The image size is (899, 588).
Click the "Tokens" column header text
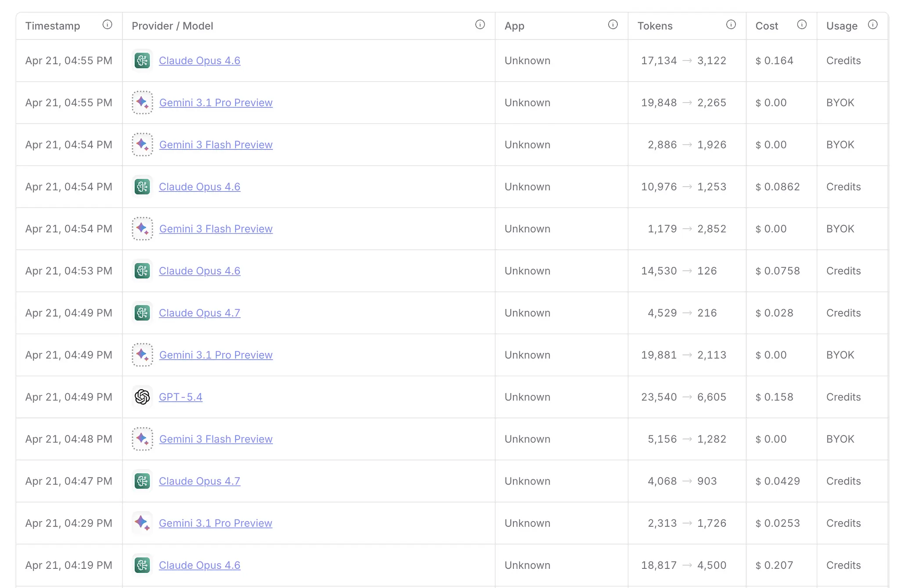[x=655, y=26]
